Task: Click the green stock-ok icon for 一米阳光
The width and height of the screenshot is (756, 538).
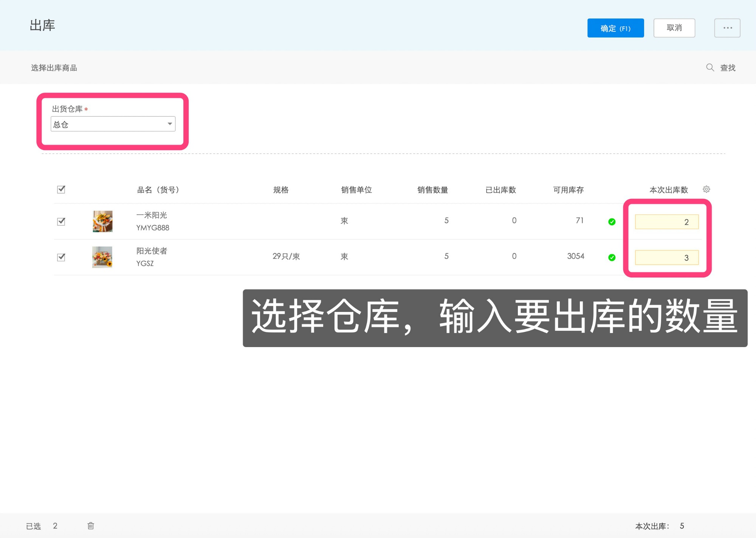Action: tap(612, 222)
